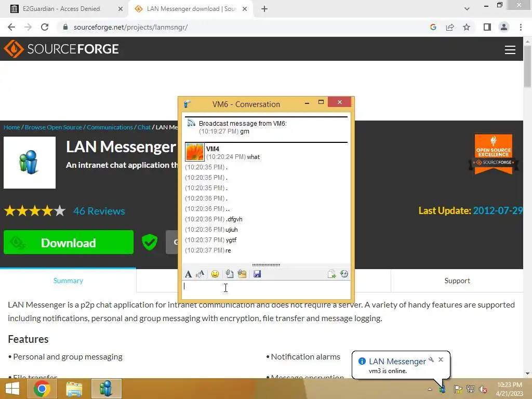Click the page vertical scrollbar thumb
Screen dimensions: 532x399
click(527, 66)
